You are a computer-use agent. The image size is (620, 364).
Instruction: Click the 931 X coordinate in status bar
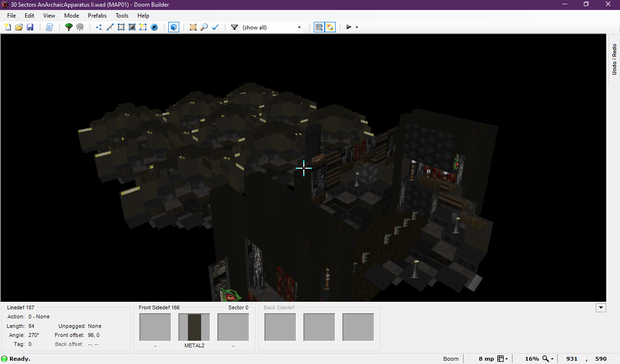click(572, 359)
